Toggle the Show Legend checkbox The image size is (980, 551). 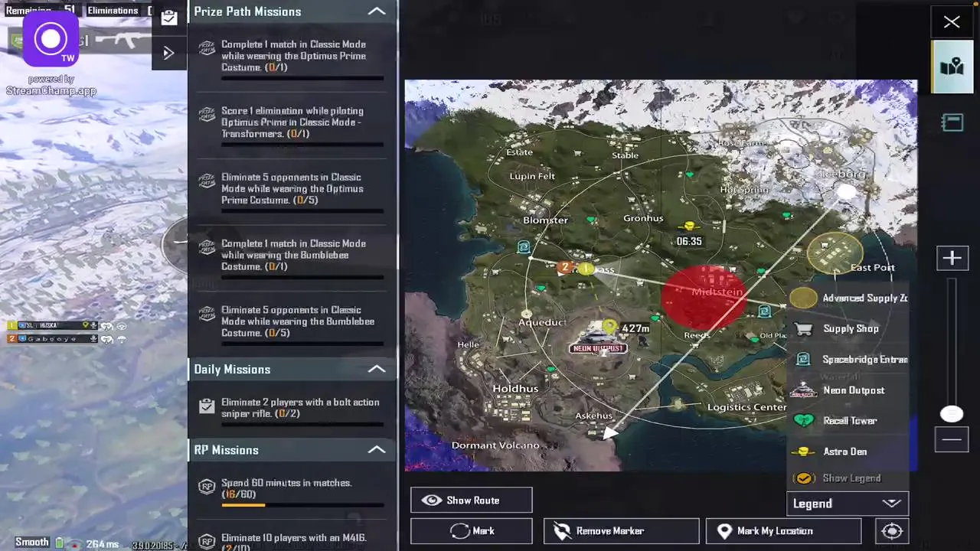(x=804, y=478)
